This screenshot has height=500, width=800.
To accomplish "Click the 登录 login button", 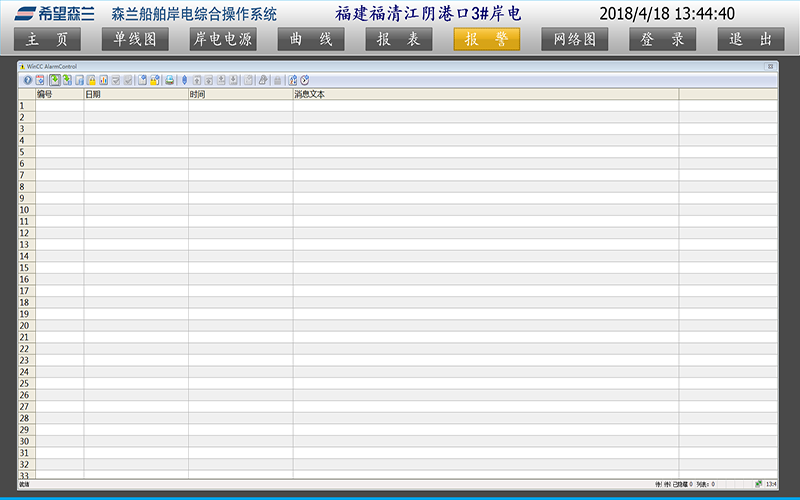I will (x=663, y=39).
